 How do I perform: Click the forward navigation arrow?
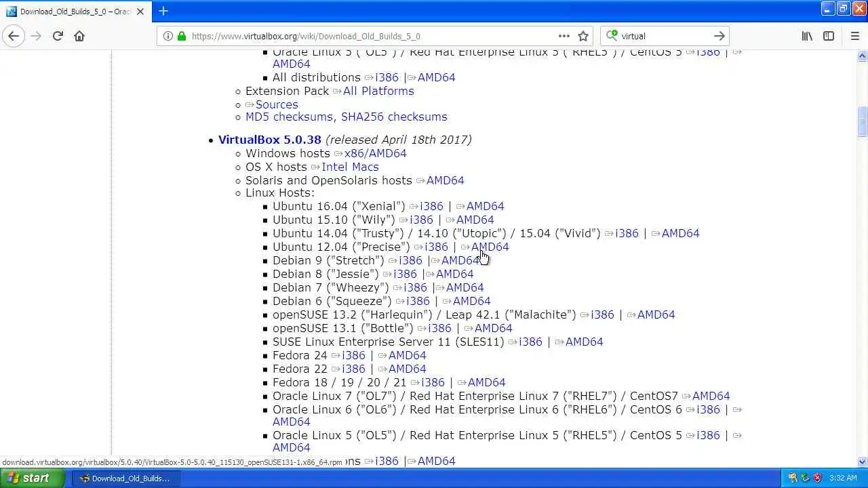click(x=36, y=36)
